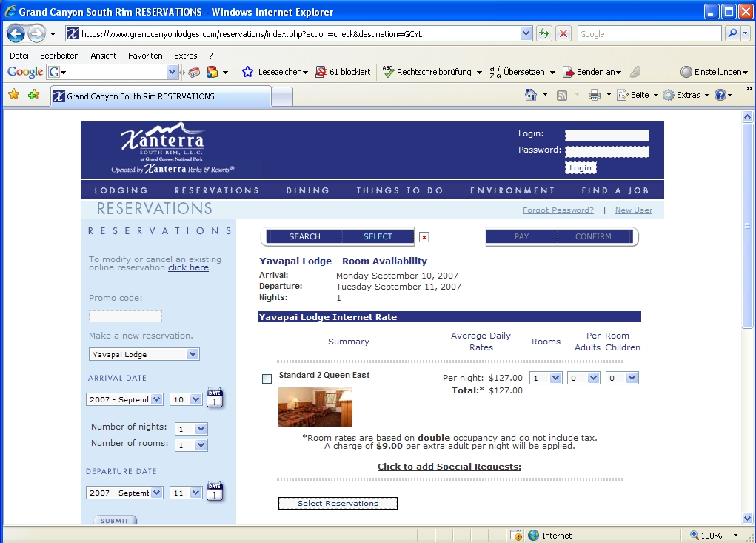This screenshot has height=543, width=756.
Task: Open the Adults per room dropdown
Action: (x=583, y=378)
